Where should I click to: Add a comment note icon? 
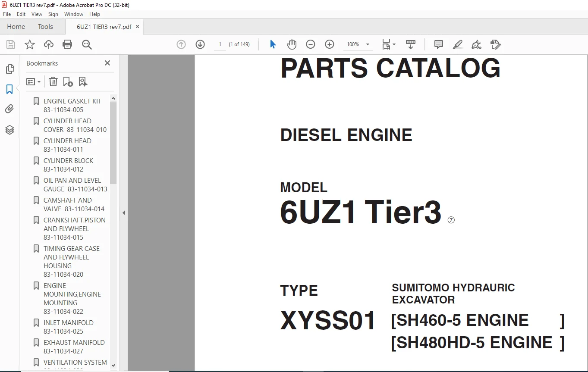coord(439,44)
